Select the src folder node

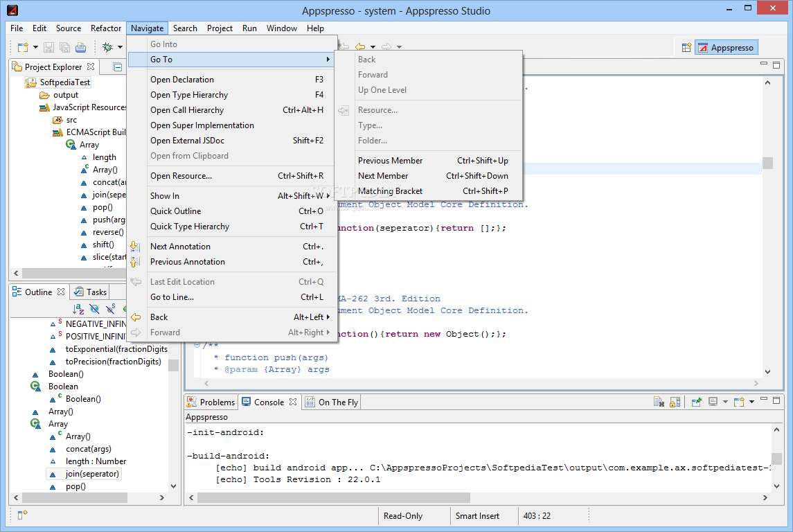click(71, 120)
